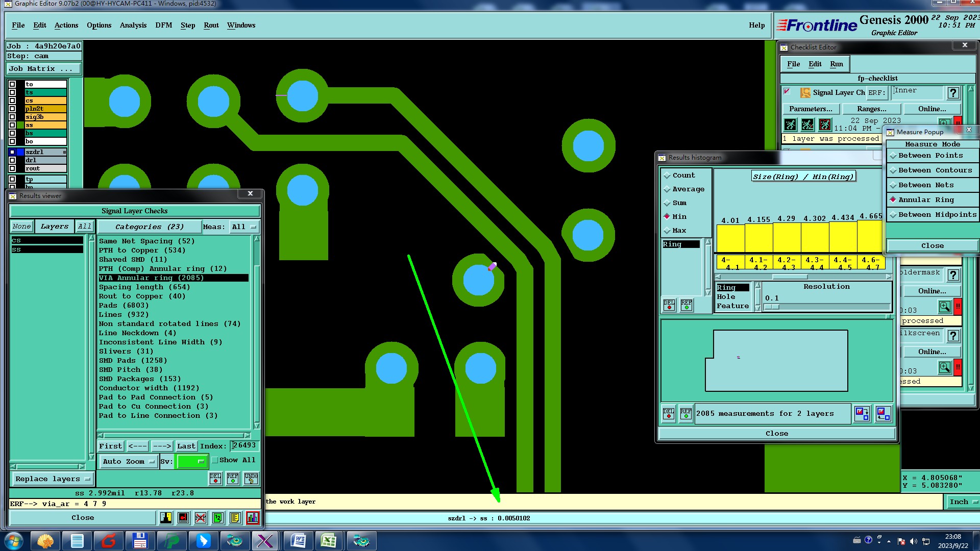The image size is (980, 551).
Task: Open the Auto Zoom dropdown
Action: [x=129, y=462]
